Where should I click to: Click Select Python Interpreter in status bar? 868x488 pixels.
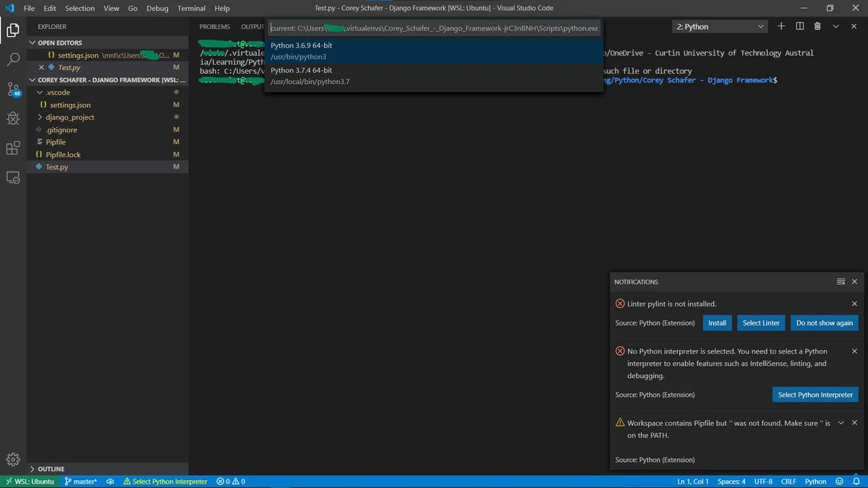[x=165, y=481]
